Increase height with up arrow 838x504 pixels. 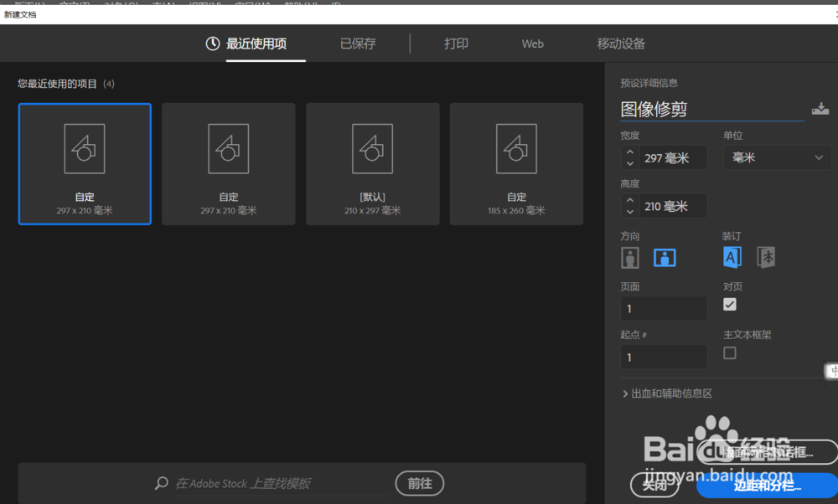(x=630, y=200)
